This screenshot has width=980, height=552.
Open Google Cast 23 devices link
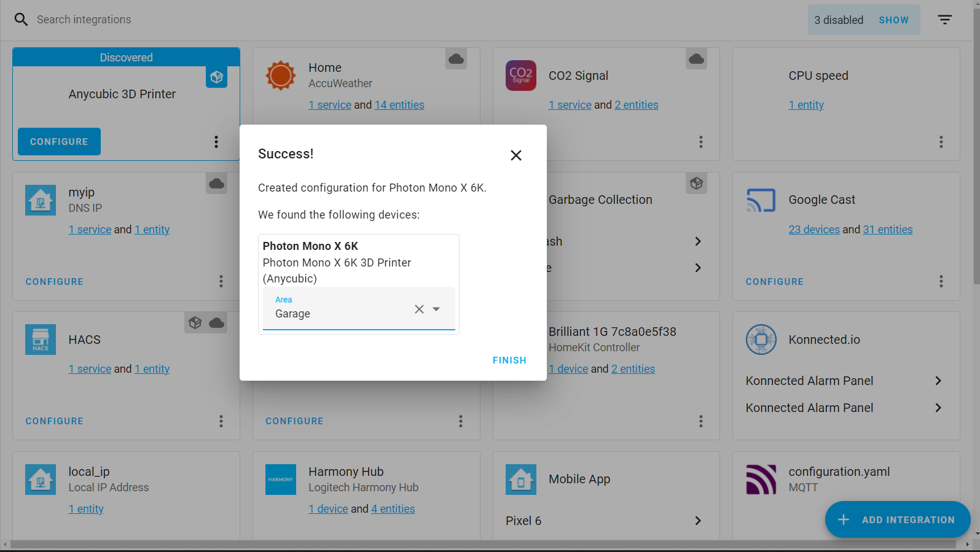(x=814, y=230)
